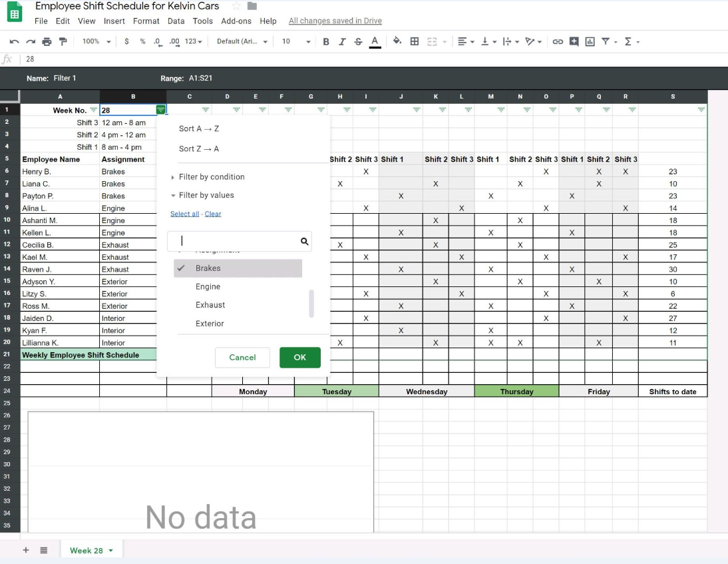Open the File menu

41,21
